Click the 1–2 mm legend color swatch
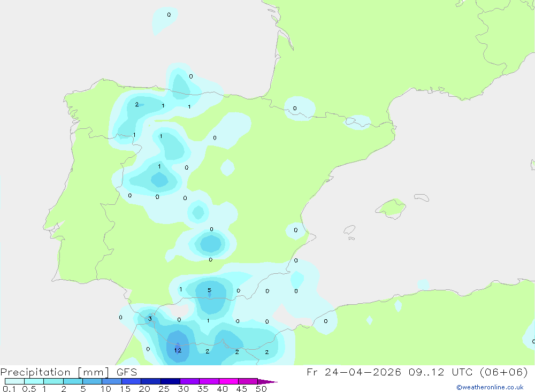This screenshot has height=392, width=535. [x=53, y=381]
